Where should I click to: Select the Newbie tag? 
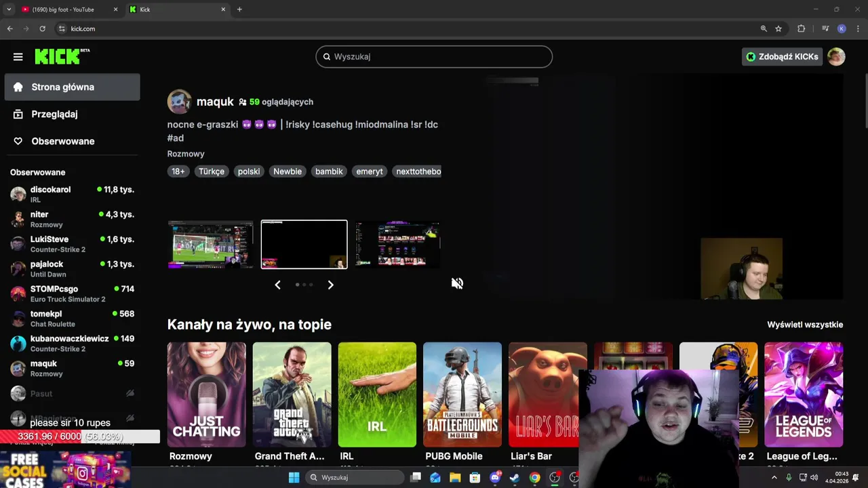coord(288,171)
